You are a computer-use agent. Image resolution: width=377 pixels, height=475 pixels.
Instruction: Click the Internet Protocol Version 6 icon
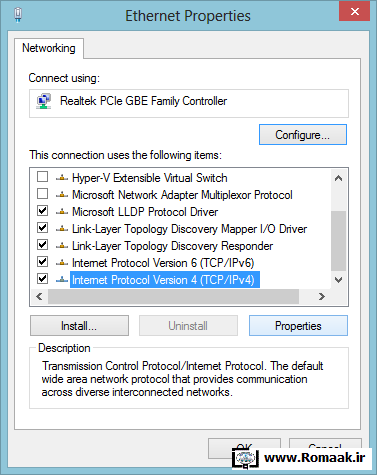tap(62, 263)
